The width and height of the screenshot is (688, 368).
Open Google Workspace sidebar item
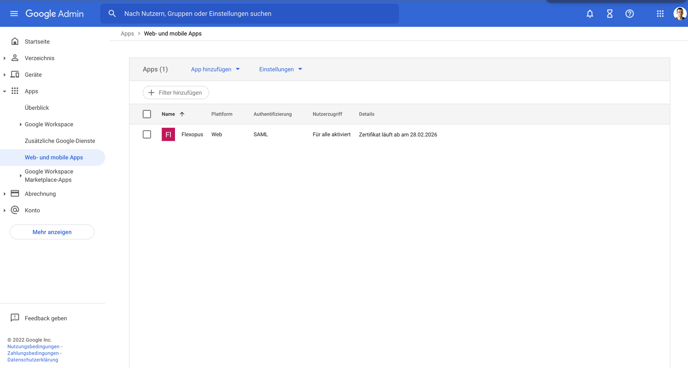click(x=49, y=124)
